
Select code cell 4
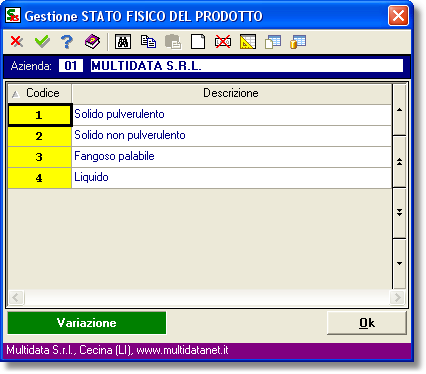pos(39,178)
